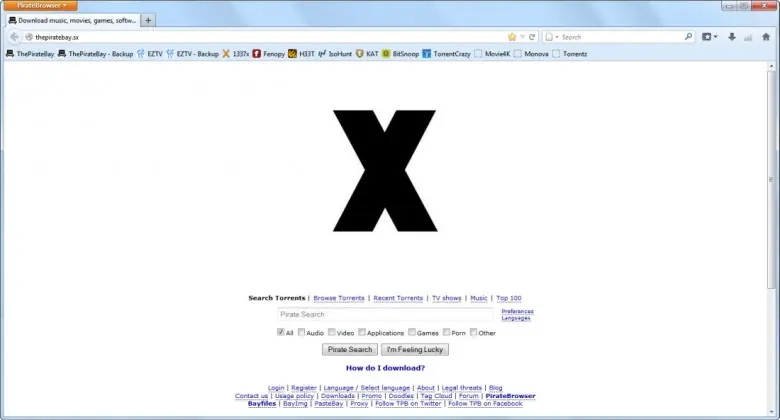Open the 1337x bookmark
Image resolution: width=780 pixels, height=420 pixels.
click(x=236, y=54)
